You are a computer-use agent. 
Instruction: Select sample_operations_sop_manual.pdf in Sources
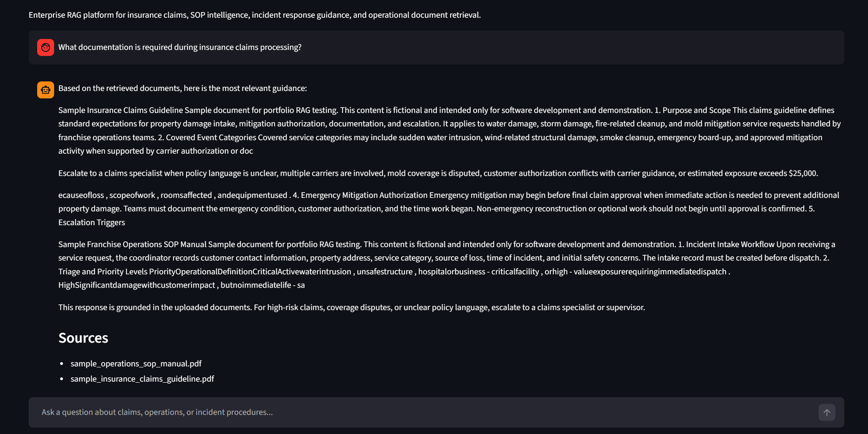tap(136, 364)
